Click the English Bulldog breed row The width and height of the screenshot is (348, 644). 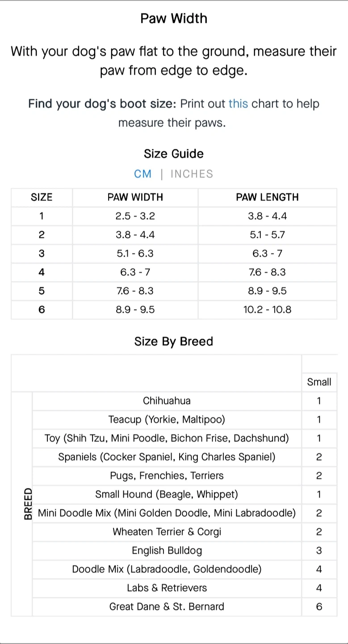[x=167, y=551]
